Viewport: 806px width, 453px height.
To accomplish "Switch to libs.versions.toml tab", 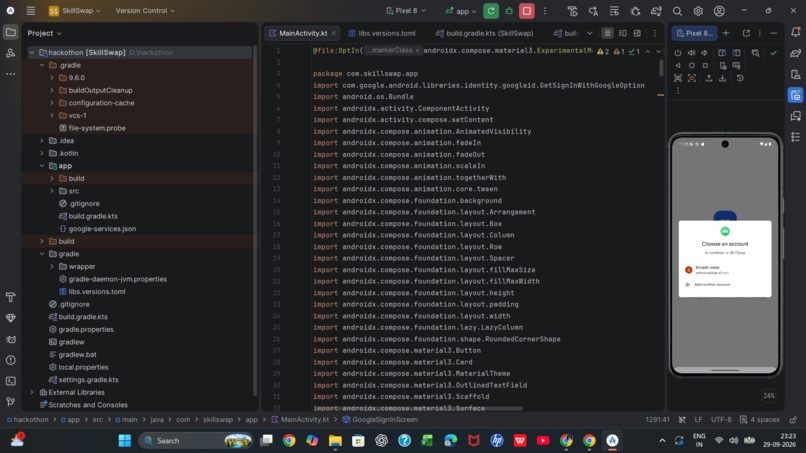I will pos(382,33).
